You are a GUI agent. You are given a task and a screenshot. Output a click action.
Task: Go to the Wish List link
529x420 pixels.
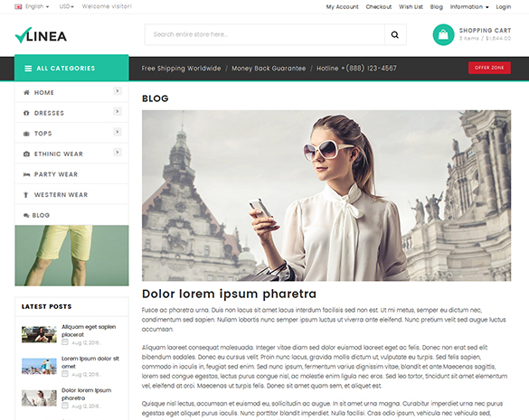(x=411, y=6)
